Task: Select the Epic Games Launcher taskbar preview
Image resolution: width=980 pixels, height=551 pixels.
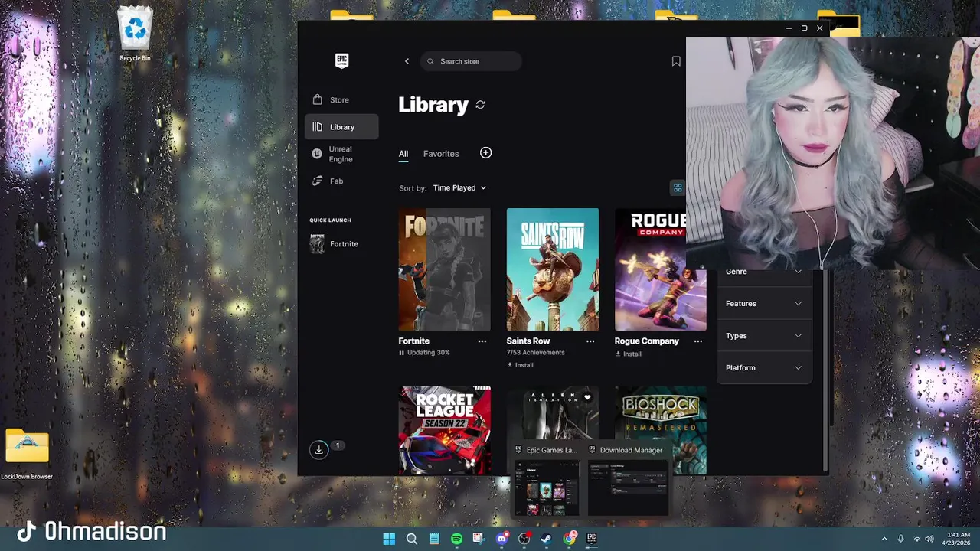Action: [x=547, y=479]
